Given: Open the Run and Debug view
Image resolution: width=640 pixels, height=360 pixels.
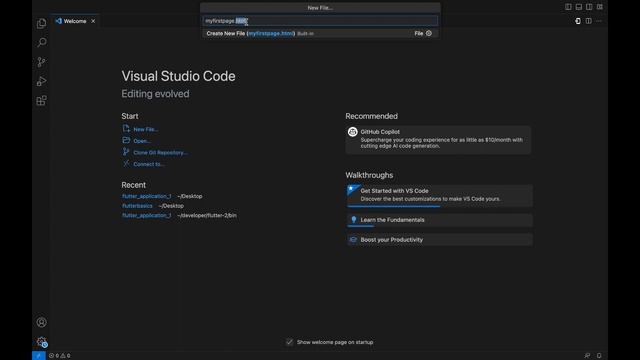Looking at the screenshot, I should [x=41, y=81].
